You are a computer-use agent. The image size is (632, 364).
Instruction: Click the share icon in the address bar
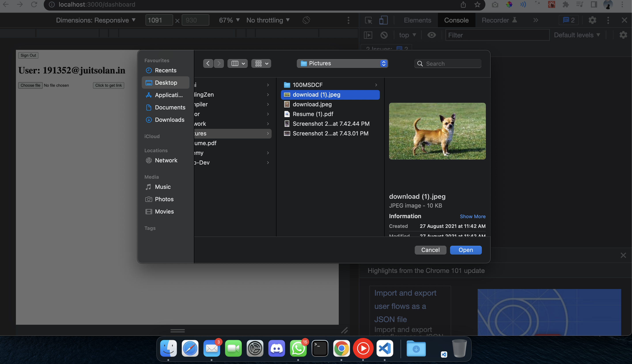pyautogui.click(x=463, y=4)
